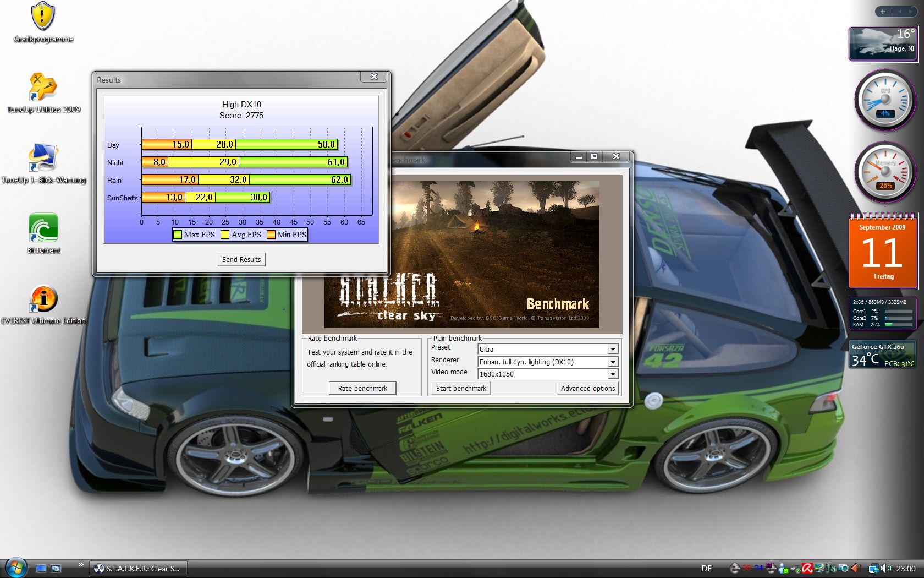
Task: Open the EVEREST Ultimate Edition desktop icon
Action: pyautogui.click(x=43, y=304)
